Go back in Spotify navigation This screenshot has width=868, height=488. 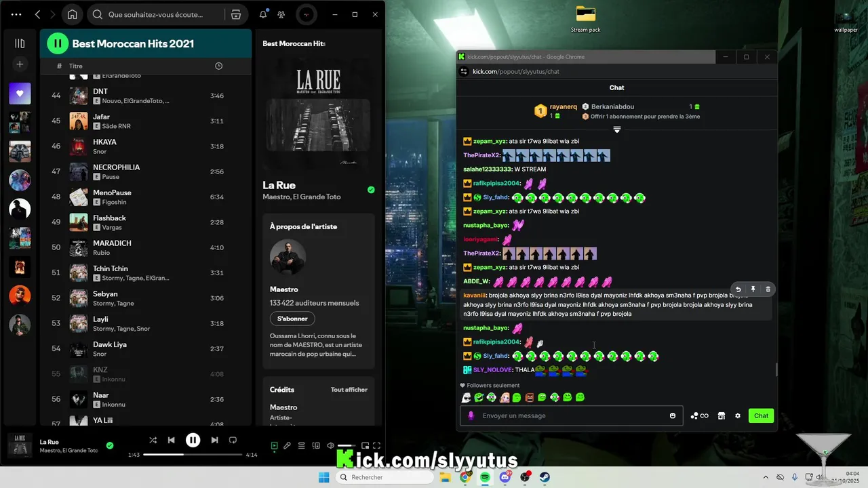tap(38, 14)
